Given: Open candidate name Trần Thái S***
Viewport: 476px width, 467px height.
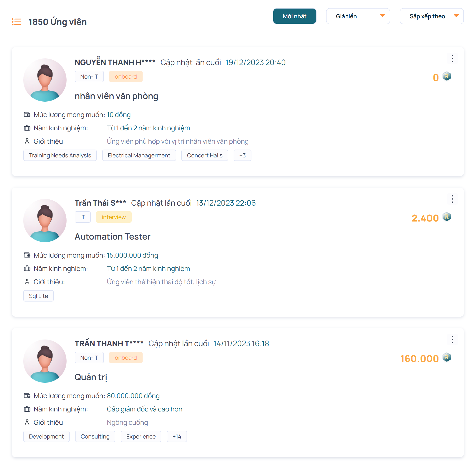Looking at the screenshot, I should [100, 203].
